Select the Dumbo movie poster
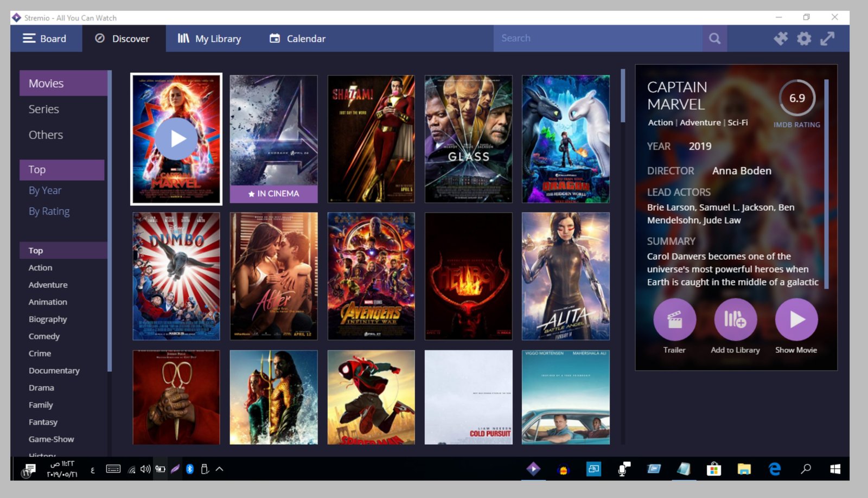Image resolution: width=868 pixels, height=498 pixels. [x=176, y=276]
